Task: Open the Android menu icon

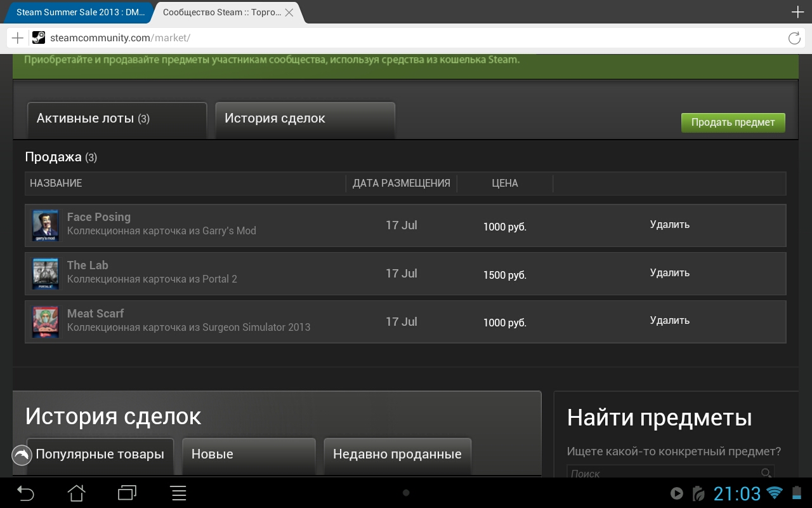Action: click(x=179, y=493)
